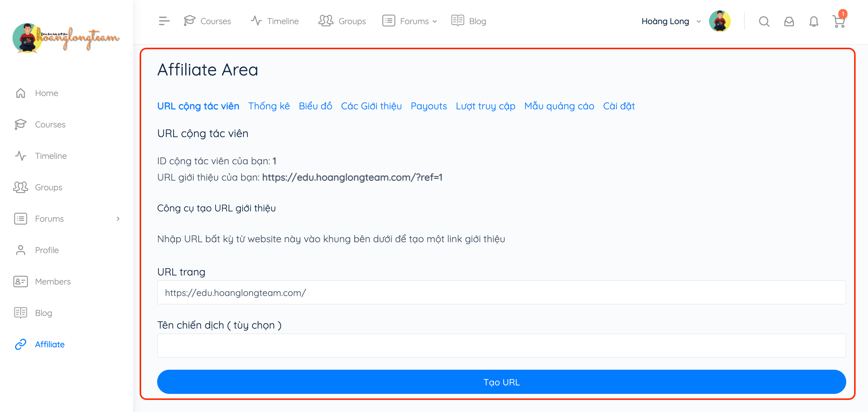
Task: Switch to Thống kê tab
Action: tap(269, 106)
